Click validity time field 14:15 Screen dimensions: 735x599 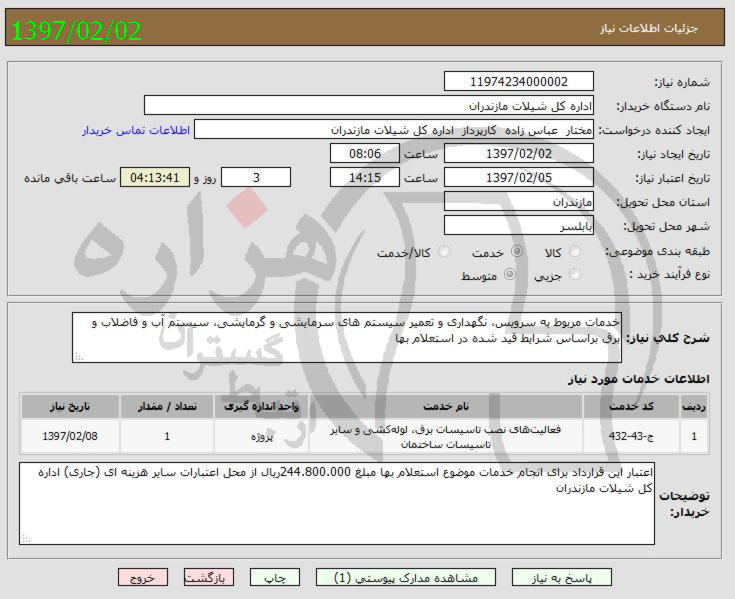[x=365, y=177]
